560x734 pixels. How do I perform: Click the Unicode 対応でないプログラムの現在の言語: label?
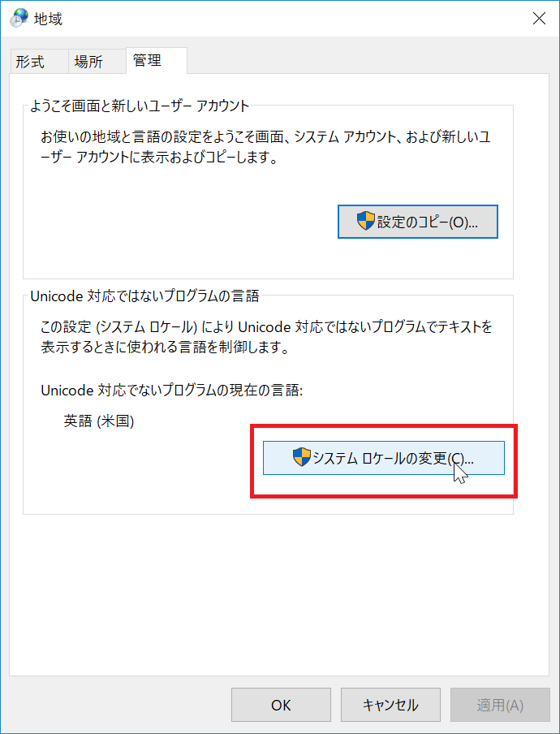pyautogui.click(x=172, y=390)
